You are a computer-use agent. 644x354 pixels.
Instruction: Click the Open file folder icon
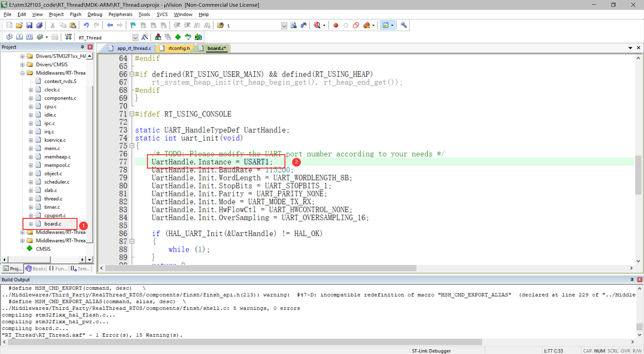click(19, 25)
